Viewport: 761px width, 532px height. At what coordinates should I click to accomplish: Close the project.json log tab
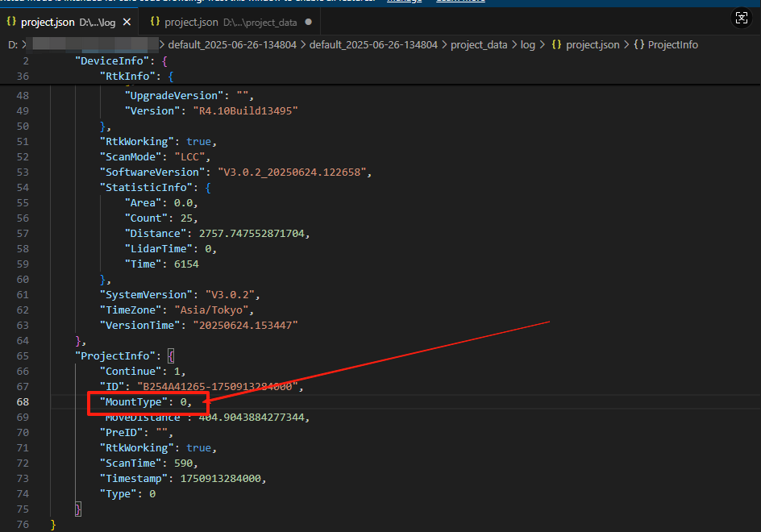click(127, 22)
